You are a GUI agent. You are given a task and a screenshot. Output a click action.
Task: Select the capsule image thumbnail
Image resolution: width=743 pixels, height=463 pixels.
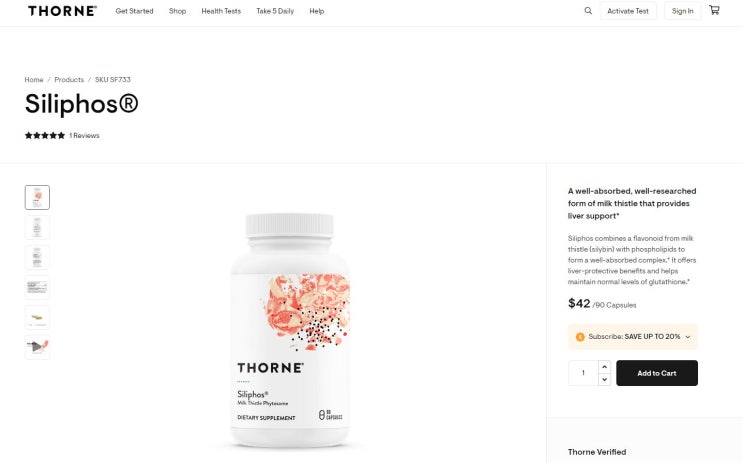point(37,317)
